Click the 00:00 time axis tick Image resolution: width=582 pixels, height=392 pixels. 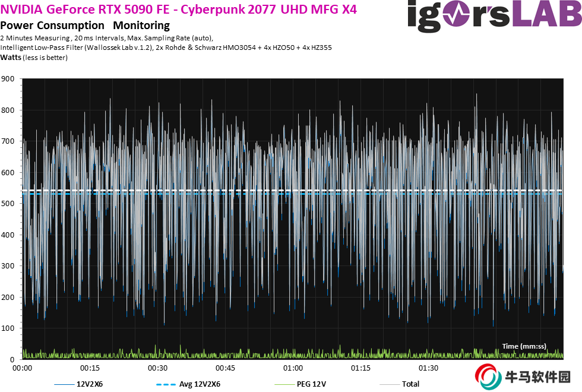click(23, 368)
